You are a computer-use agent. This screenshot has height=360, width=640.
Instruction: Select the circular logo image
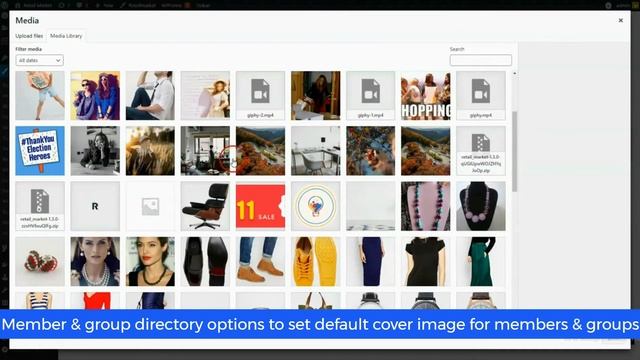coord(316,206)
